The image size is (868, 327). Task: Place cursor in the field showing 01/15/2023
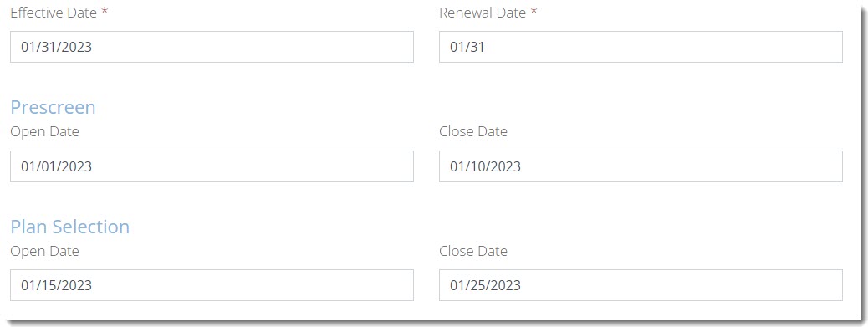212,285
